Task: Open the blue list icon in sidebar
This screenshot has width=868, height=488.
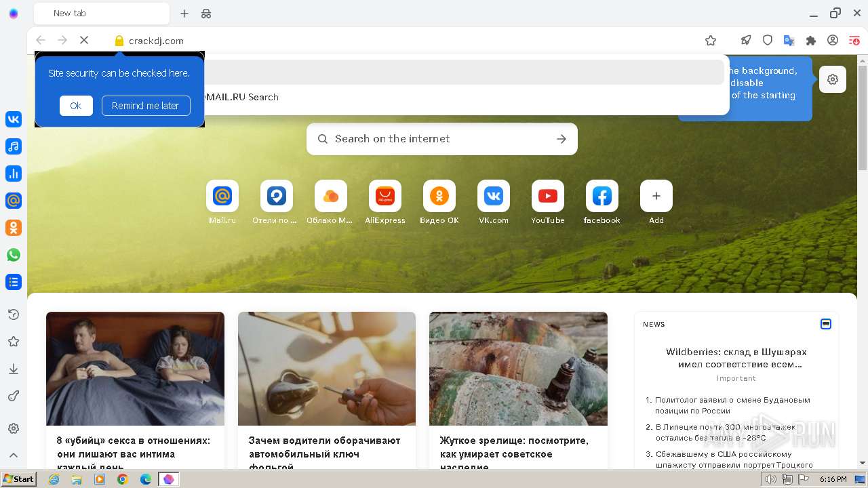Action: coord(14,282)
